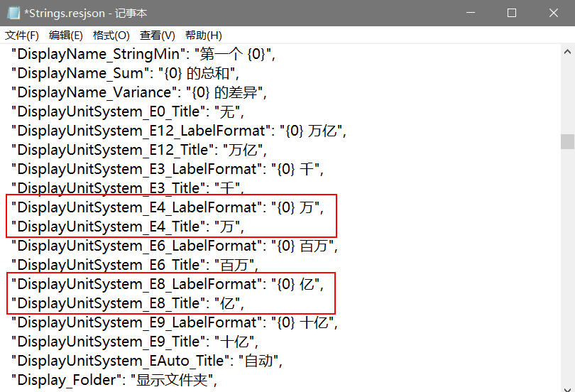Click the "DisplayUnitSystem_E0_Title" line
The image size is (575, 392).
pos(128,111)
